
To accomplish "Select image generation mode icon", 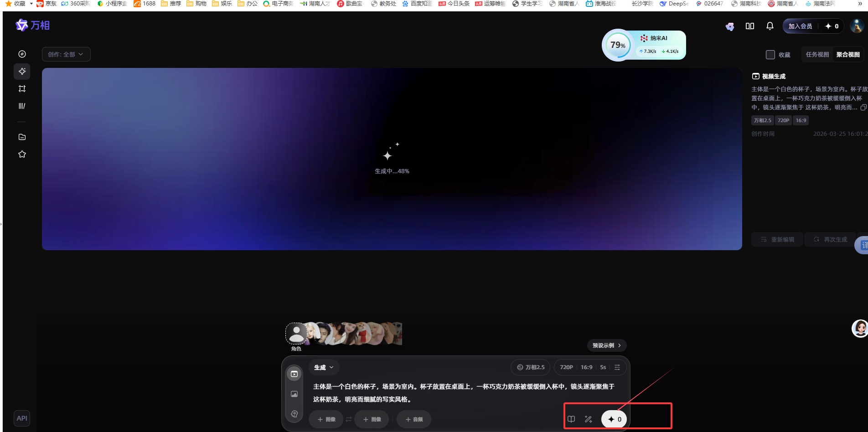I will 294,394.
